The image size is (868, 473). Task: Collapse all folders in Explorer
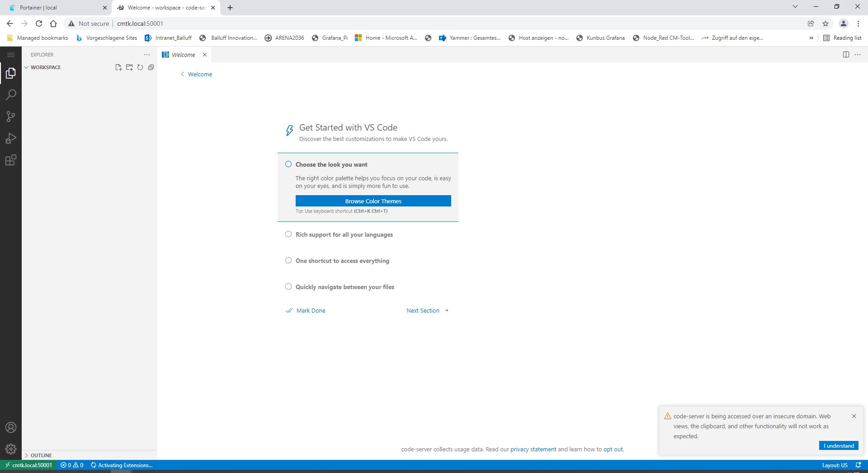coord(151,67)
